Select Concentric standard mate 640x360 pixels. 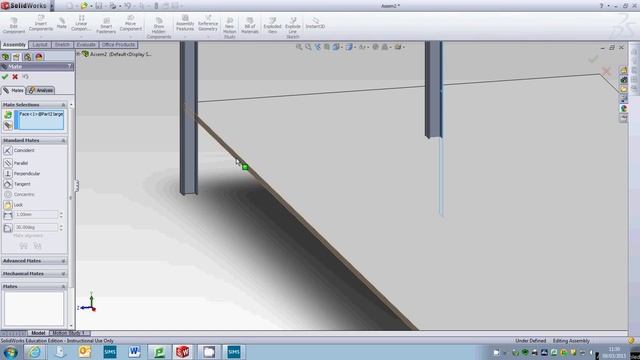tap(19, 194)
